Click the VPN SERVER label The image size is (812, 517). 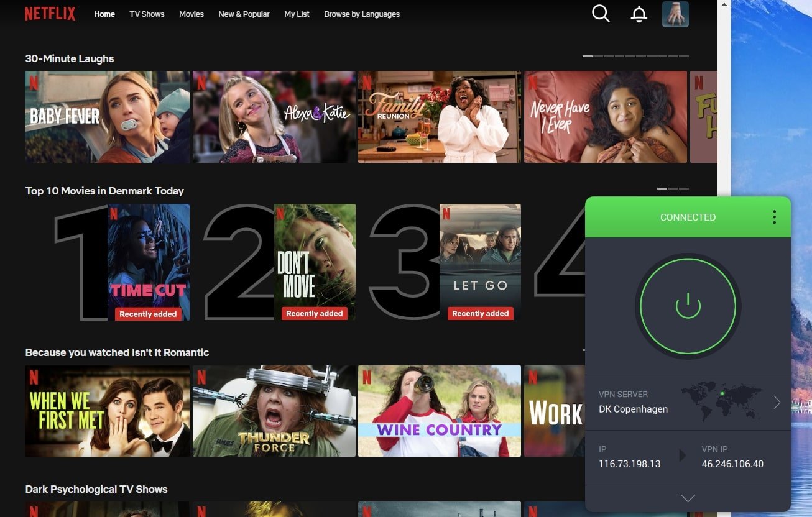(623, 395)
